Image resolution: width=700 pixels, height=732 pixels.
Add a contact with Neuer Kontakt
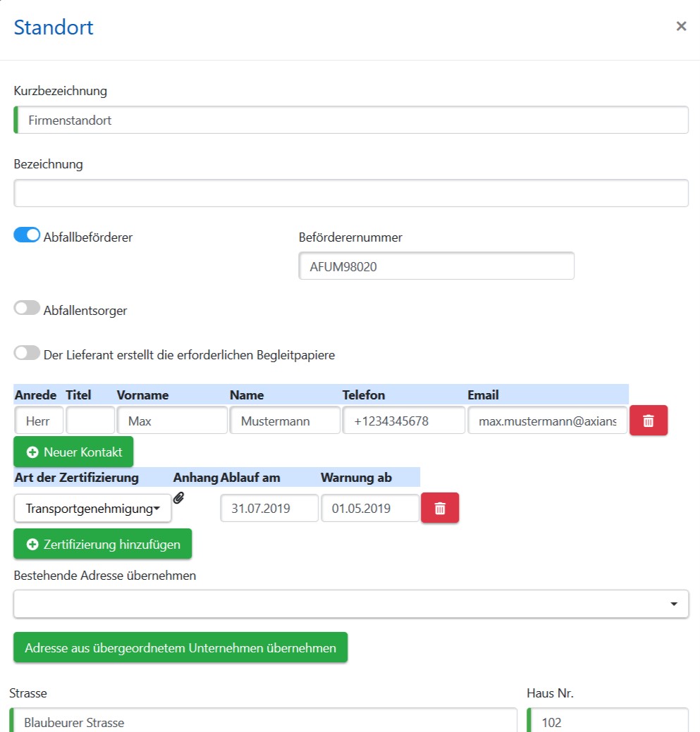(73, 452)
